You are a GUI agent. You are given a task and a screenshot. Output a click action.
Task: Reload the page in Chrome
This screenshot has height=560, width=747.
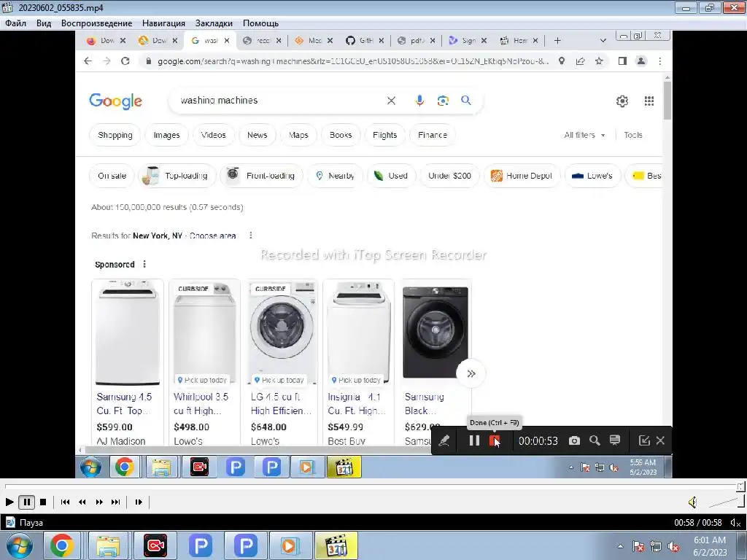(125, 61)
